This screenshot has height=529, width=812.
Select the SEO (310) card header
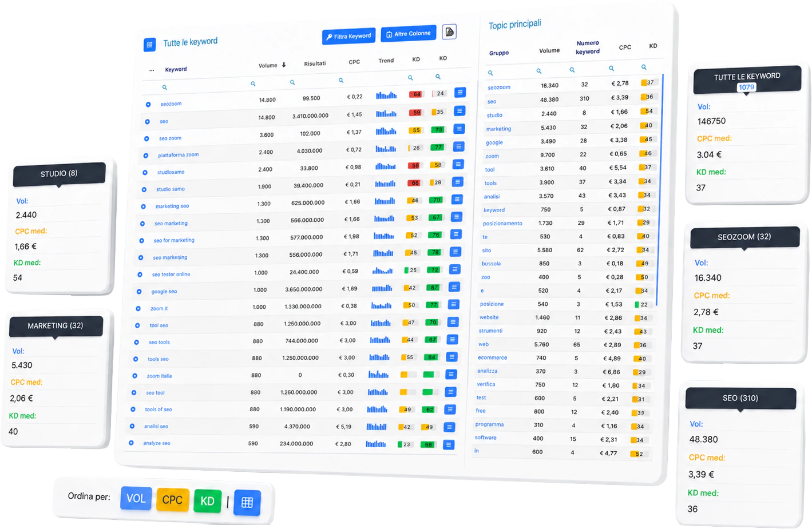[740, 398]
